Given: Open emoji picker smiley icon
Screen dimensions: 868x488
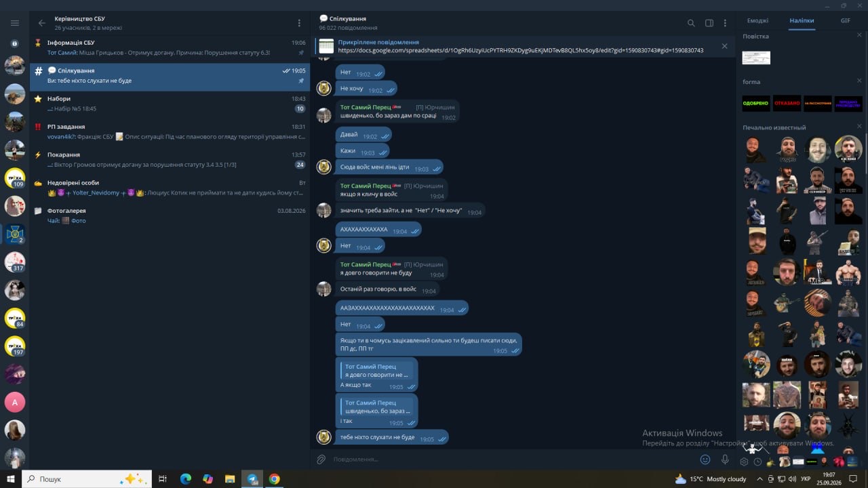Looking at the screenshot, I should [x=705, y=459].
